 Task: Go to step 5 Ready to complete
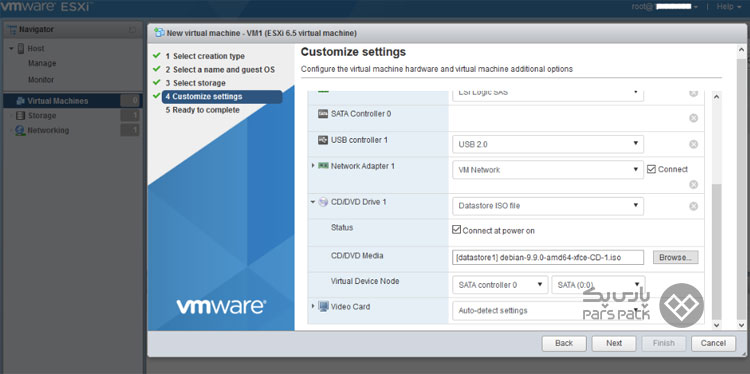[203, 110]
